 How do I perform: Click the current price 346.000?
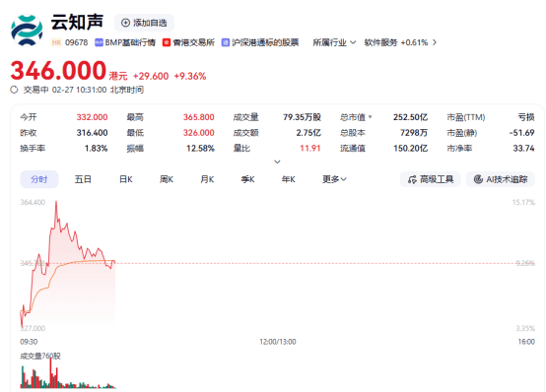click(x=58, y=71)
